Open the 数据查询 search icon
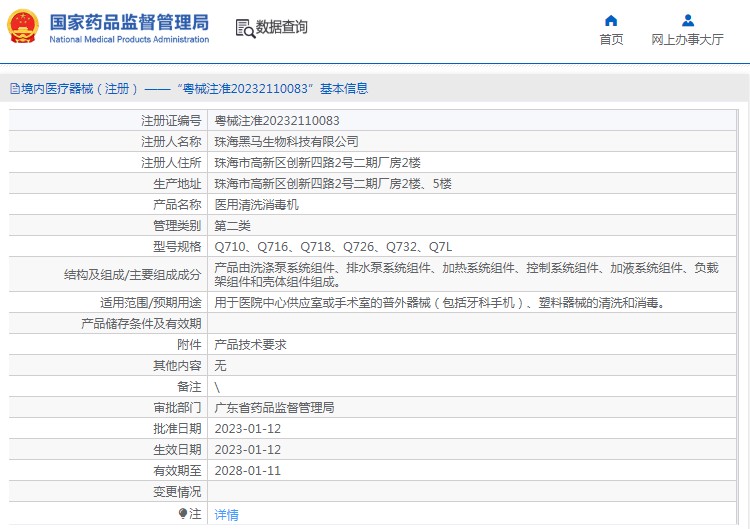 (x=245, y=28)
